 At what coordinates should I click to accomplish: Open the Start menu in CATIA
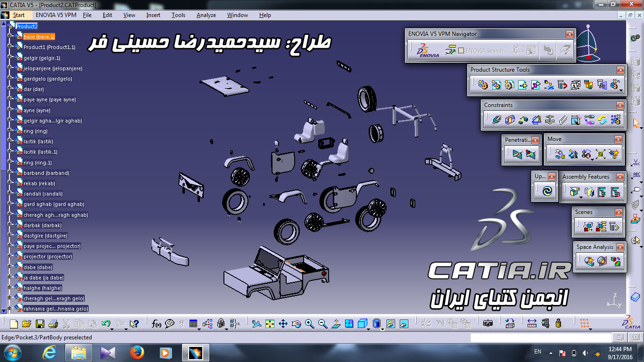click(19, 15)
